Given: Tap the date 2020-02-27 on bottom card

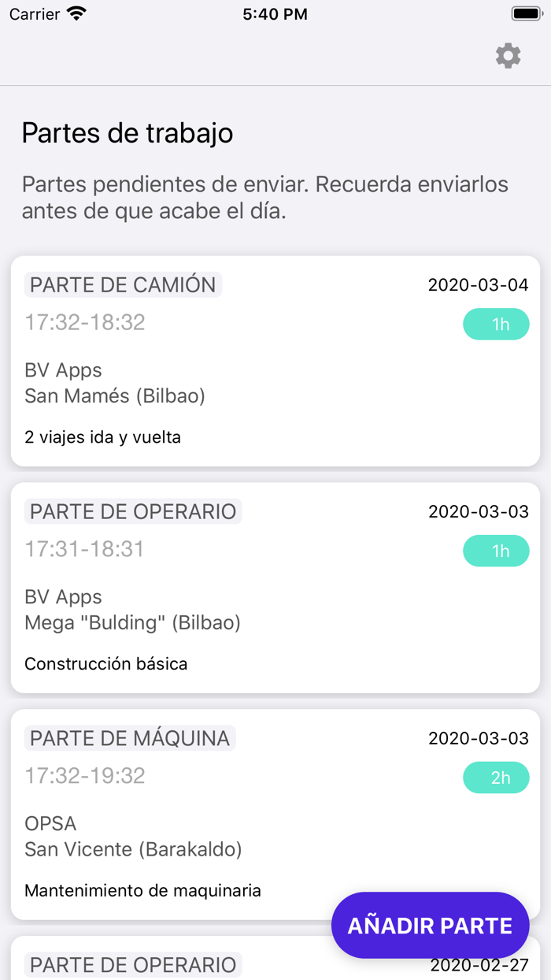Looking at the screenshot, I should [478, 965].
